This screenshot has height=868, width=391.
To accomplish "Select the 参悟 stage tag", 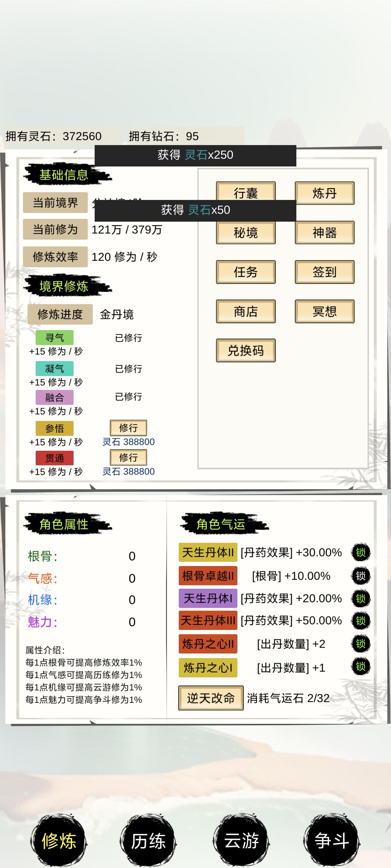I will (x=55, y=429).
